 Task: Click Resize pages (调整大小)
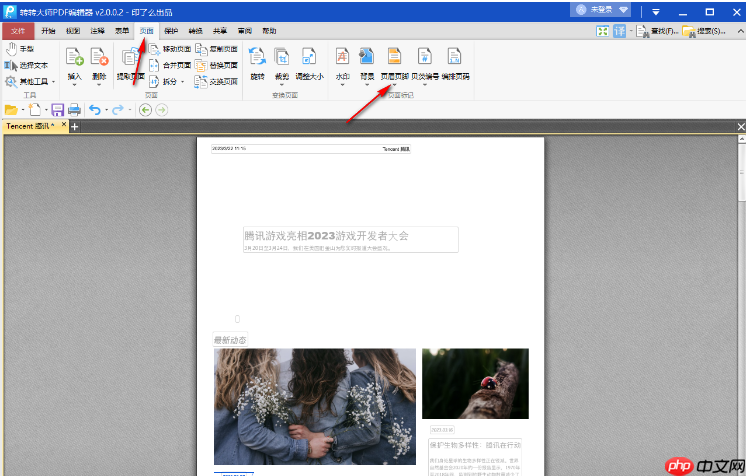pos(309,63)
